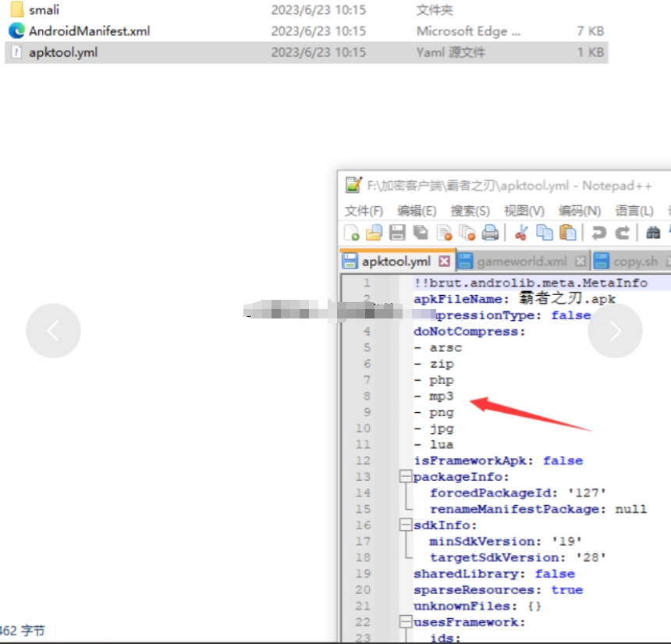
Task: Open the 搜索(S) menu
Action: 470,211
